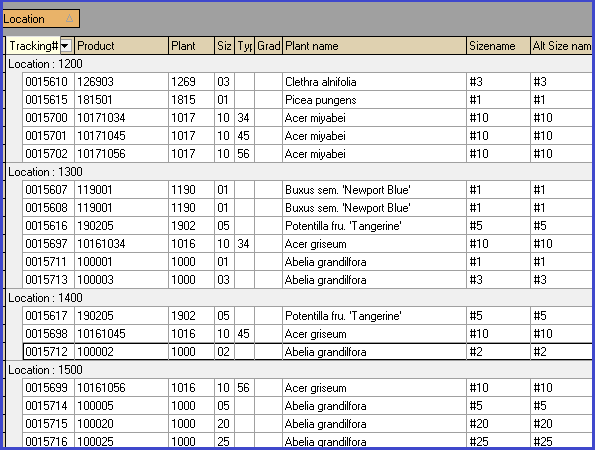Viewport: 595px width, 450px height.
Task: Click the Sizename column header
Action: (498, 46)
